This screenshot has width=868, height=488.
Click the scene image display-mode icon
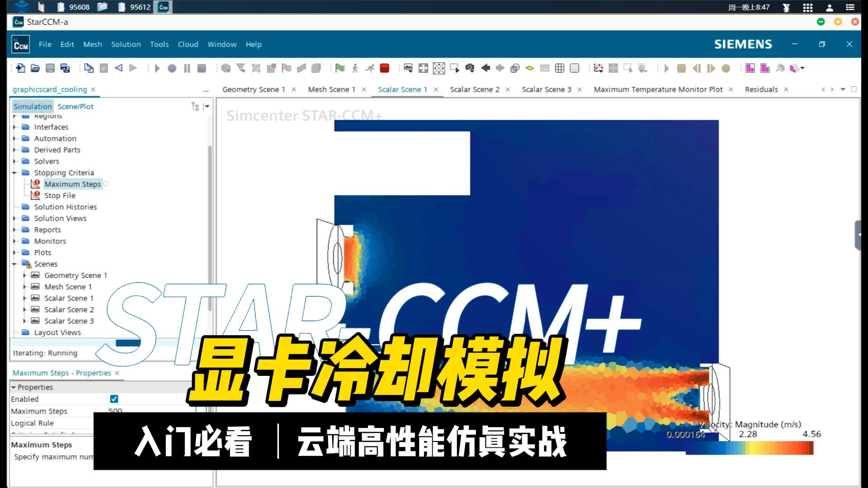point(408,68)
